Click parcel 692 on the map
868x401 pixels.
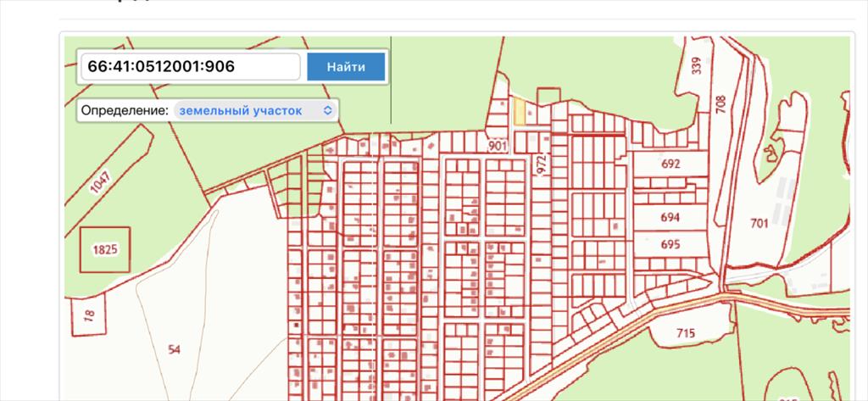[x=670, y=164]
